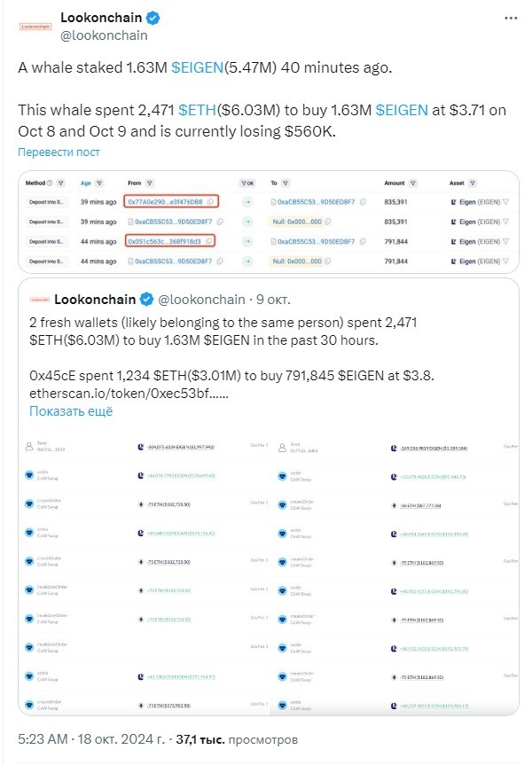Image resolution: width=532 pixels, height=765 pixels.
Task: Open the Method column filter
Action: (60, 183)
